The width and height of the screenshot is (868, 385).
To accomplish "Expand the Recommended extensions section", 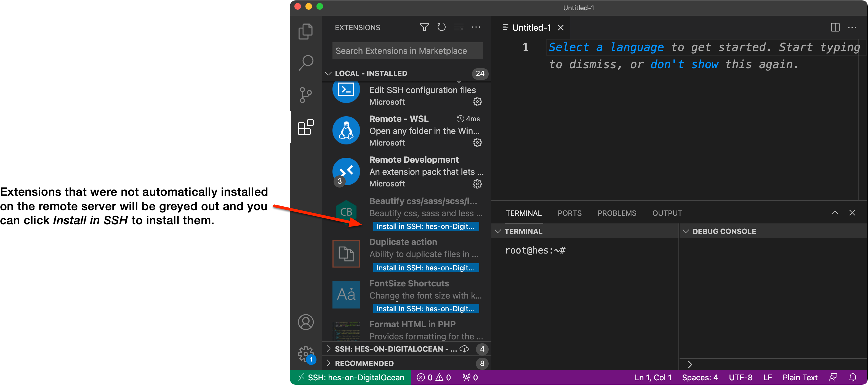I will coord(406,363).
